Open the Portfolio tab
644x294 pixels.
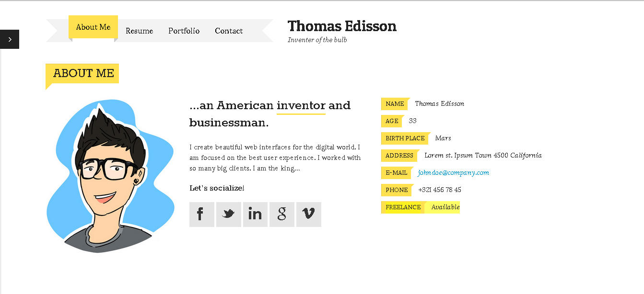click(184, 31)
